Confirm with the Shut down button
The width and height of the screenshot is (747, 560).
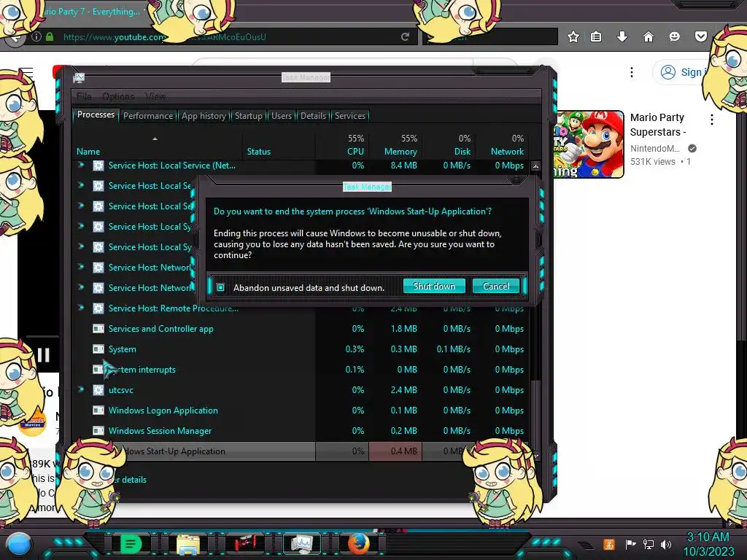pyautogui.click(x=434, y=286)
